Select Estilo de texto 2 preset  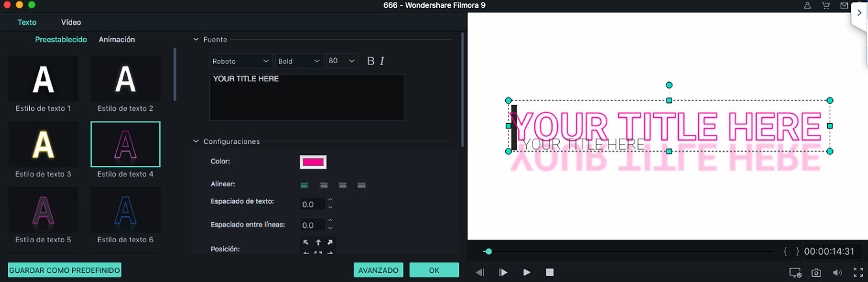coord(125,85)
